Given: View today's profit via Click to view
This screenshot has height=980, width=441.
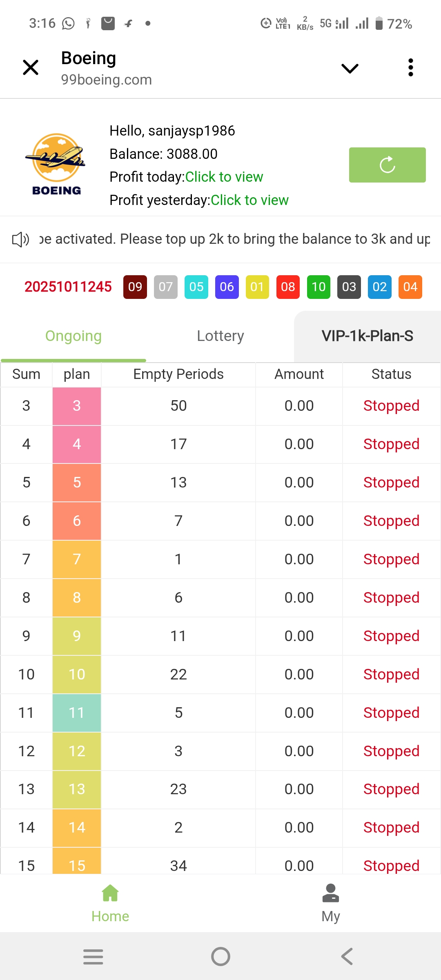Looking at the screenshot, I should coord(224,177).
